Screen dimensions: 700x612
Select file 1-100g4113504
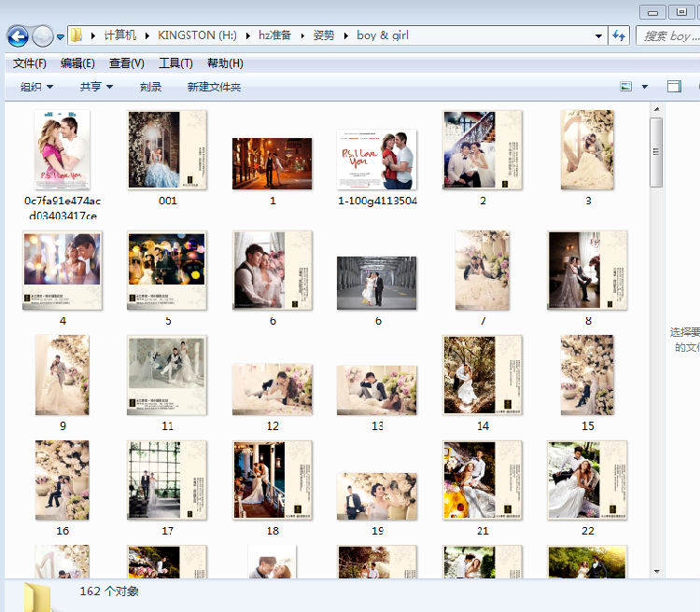click(377, 160)
